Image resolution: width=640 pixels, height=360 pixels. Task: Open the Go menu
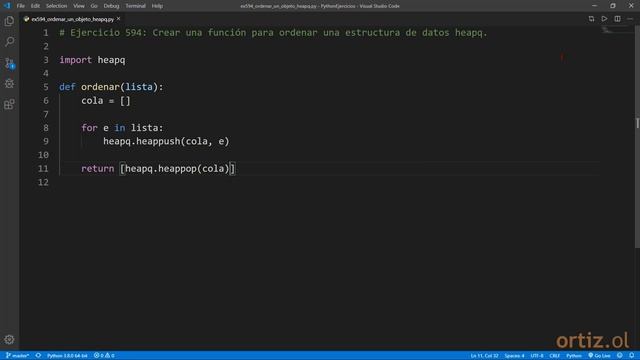(94, 6)
